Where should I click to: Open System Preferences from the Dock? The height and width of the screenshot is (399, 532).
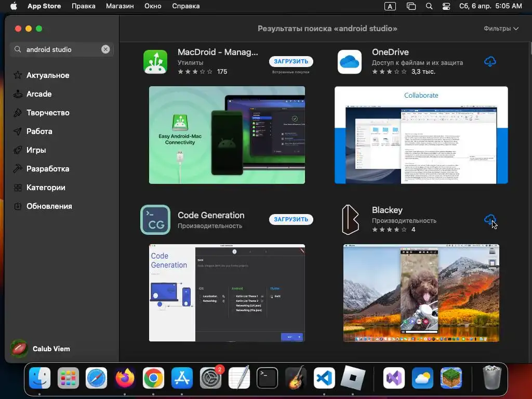point(211,378)
